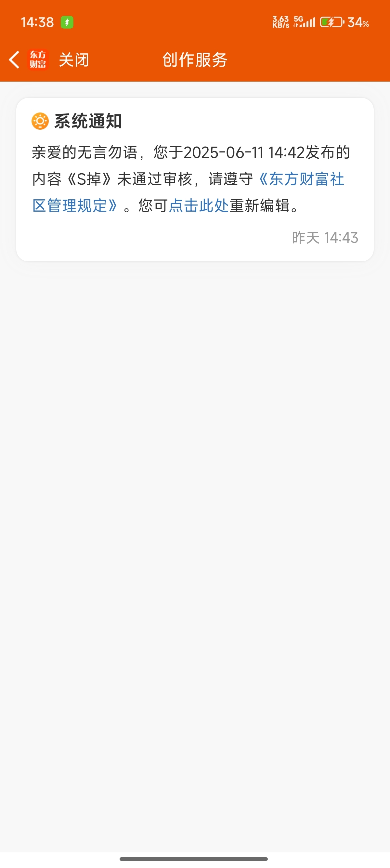Open the 系统通知 heading
Viewport: 390px width, 868px height.
pos(88,121)
